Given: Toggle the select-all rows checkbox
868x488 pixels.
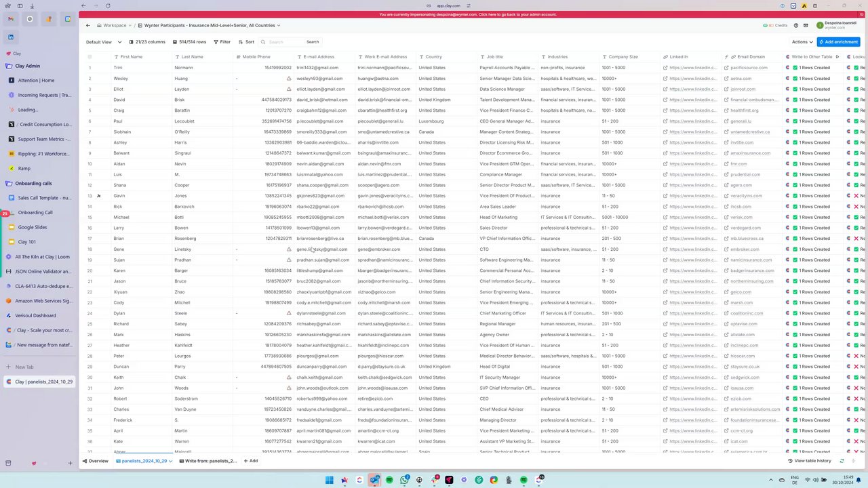Looking at the screenshot, I should pos(90,57).
